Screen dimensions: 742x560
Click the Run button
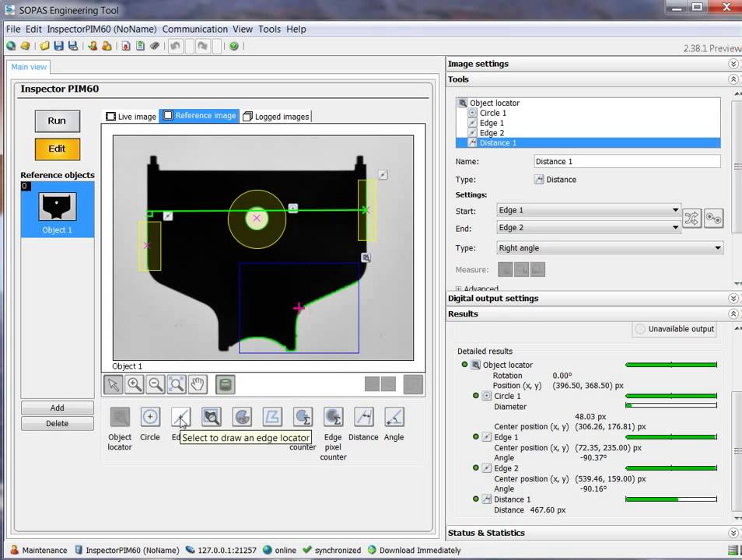[x=58, y=121]
